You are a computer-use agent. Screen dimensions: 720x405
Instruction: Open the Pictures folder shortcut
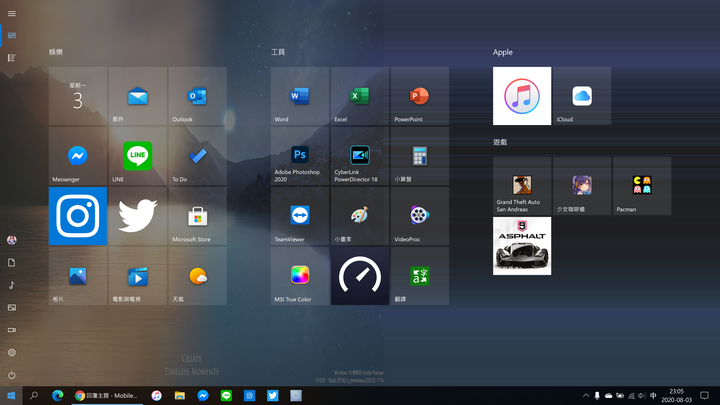(11, 307)
